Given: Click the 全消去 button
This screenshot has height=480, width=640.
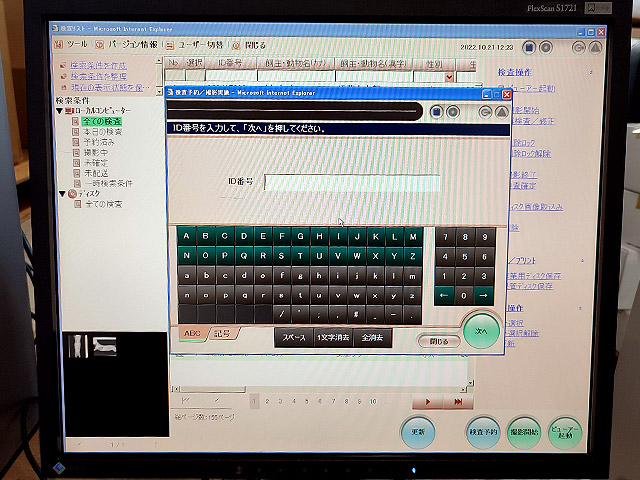Looking at the screenshot, I should tap(372, 338).
